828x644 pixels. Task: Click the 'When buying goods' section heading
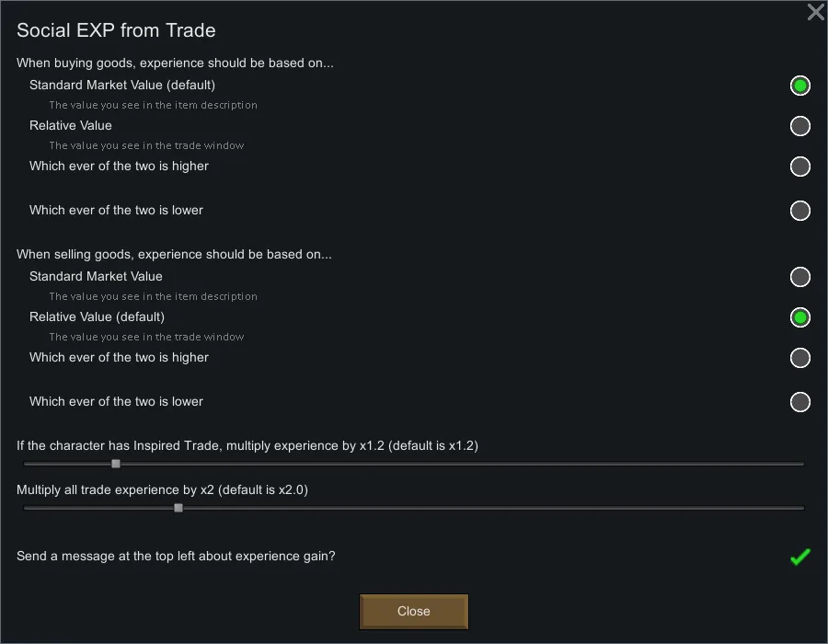pos(175,63)
